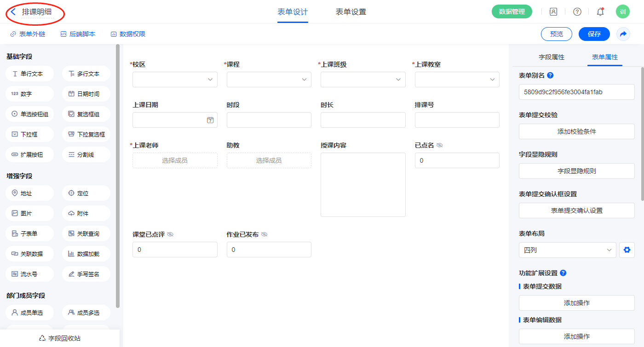Click the user avatar in top right
Screen dimensions: 644x347
point(622,12)
